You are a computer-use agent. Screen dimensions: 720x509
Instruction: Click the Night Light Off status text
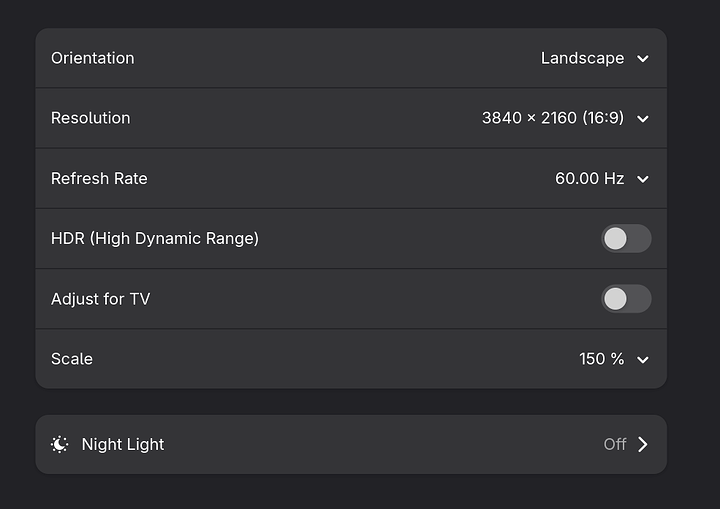[x=614, y=444]
